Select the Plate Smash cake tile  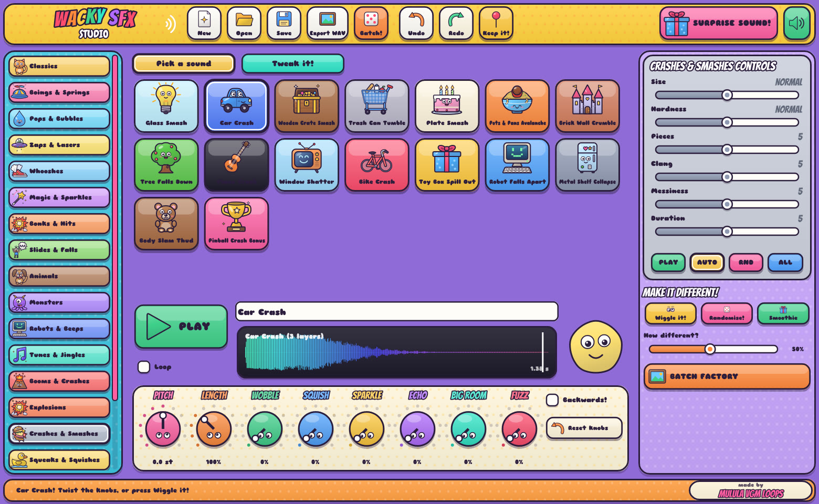pos(447,106)
